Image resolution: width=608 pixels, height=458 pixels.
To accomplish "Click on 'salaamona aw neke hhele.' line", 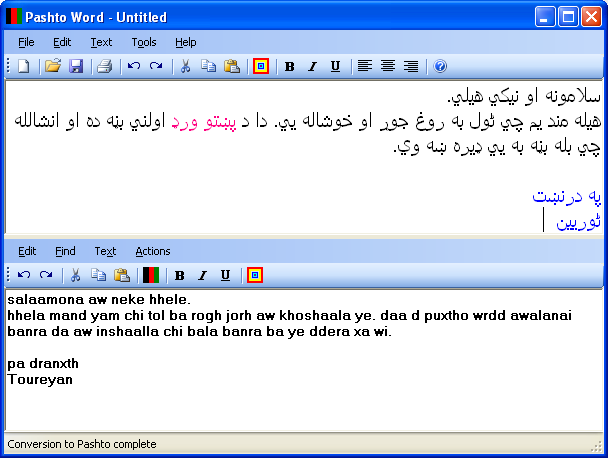I will tap(99, 299).
